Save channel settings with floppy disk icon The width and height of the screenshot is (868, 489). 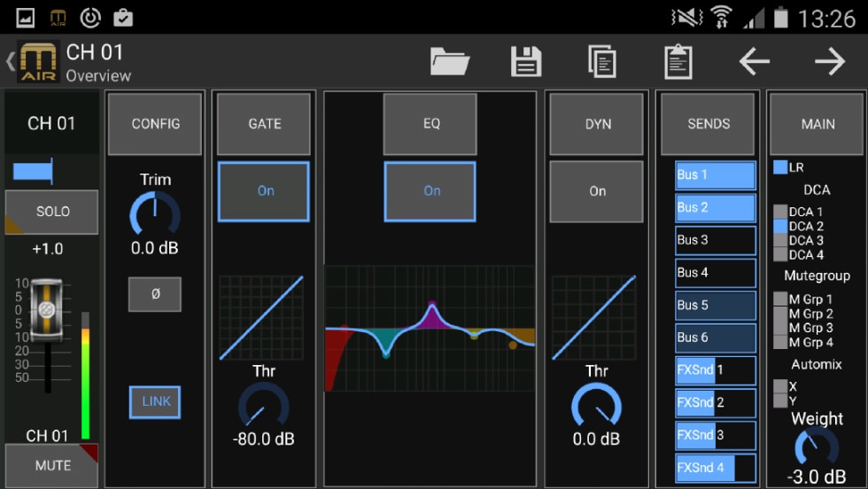pos(526,61)
